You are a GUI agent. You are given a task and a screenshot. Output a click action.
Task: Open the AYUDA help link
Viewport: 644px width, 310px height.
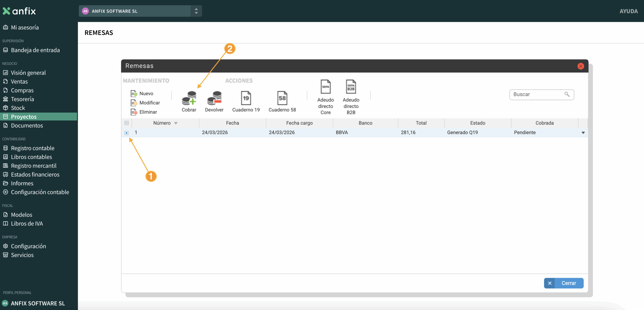[628, 11]
